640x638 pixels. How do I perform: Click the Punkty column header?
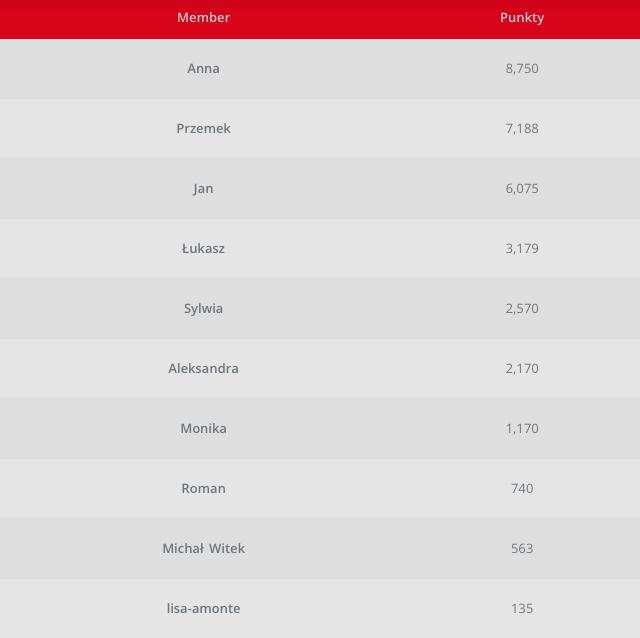522,17
